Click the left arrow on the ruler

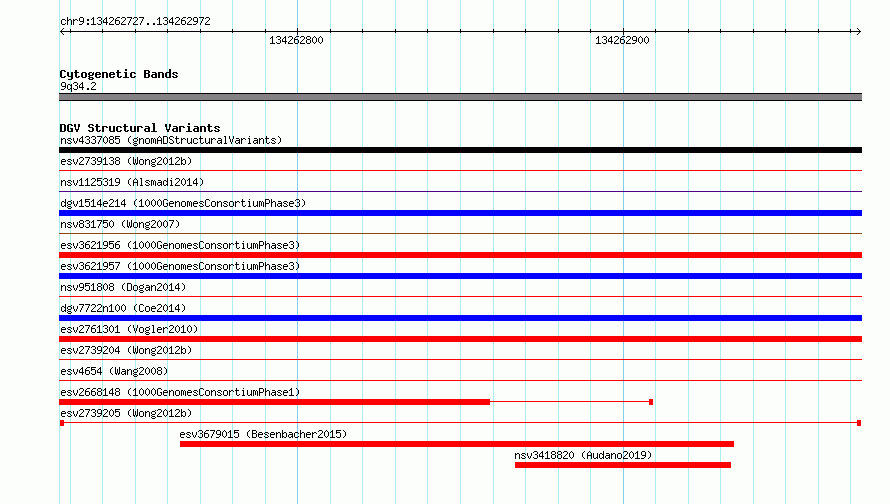pyautogui.click(x=62, y=31)
